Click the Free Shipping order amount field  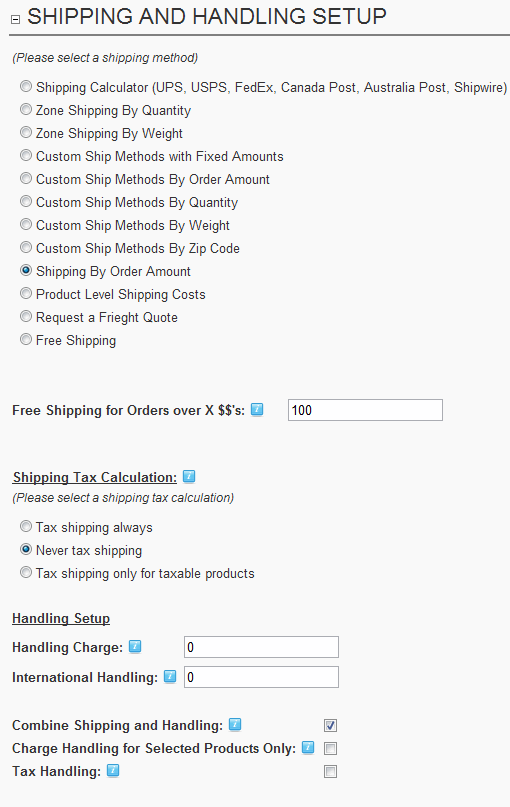365,410
